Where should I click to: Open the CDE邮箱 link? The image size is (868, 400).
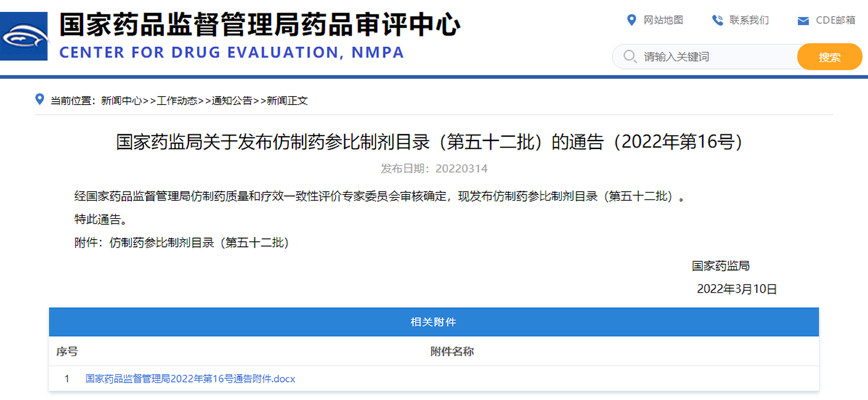(x=835, y=20)
